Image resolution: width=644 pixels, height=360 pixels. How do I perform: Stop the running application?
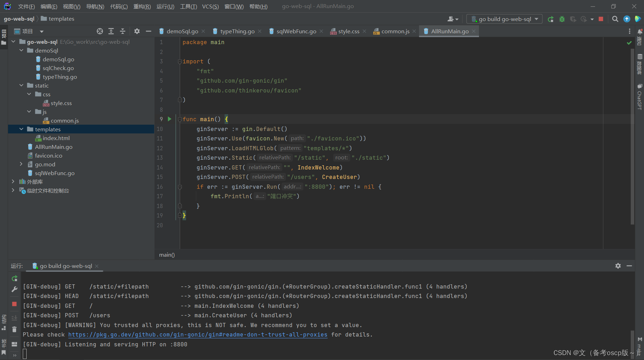(x=601, y=19)
